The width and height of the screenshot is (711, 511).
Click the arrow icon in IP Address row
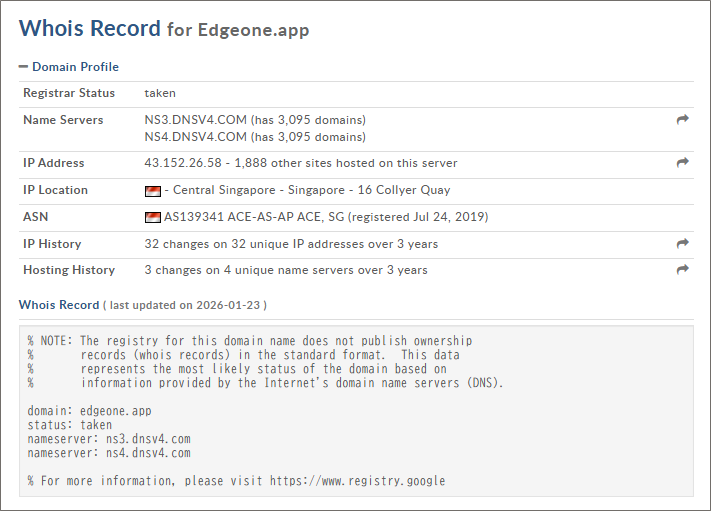683,163
